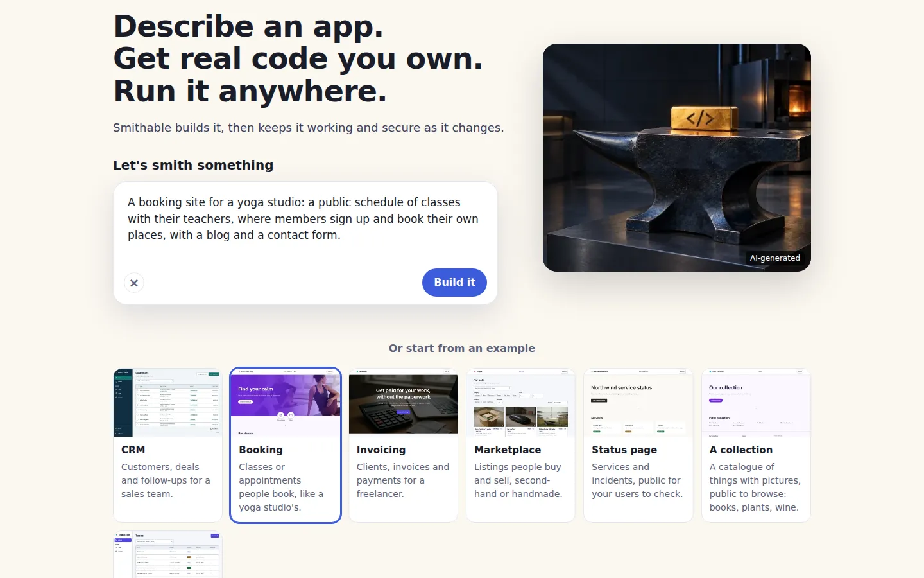Click the "Smithable builds it" tagline sentence

(x=309, y=128)
